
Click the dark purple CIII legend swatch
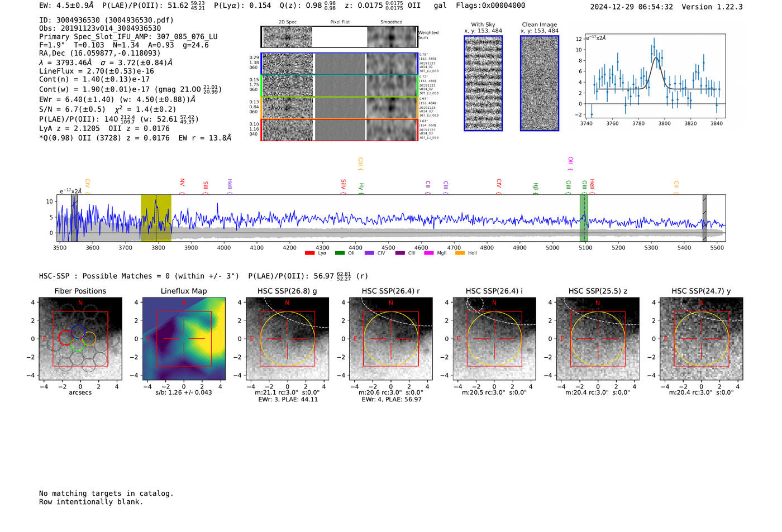click(x=399, y=253)
